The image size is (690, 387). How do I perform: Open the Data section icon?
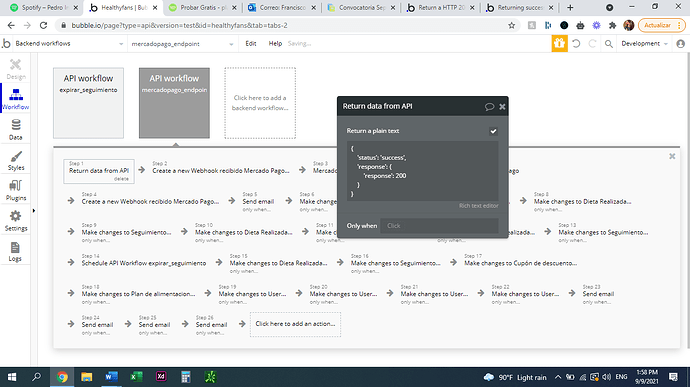pyautogui.click(x=16, y=129)
